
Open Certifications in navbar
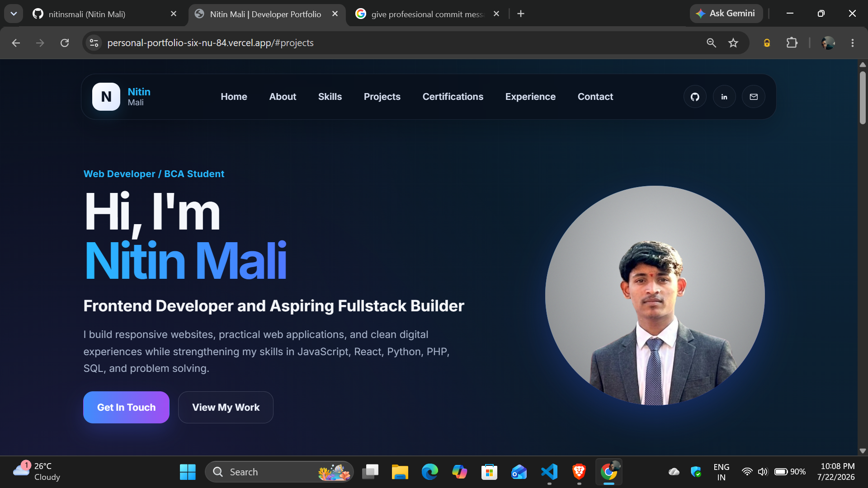pos(453,97)
